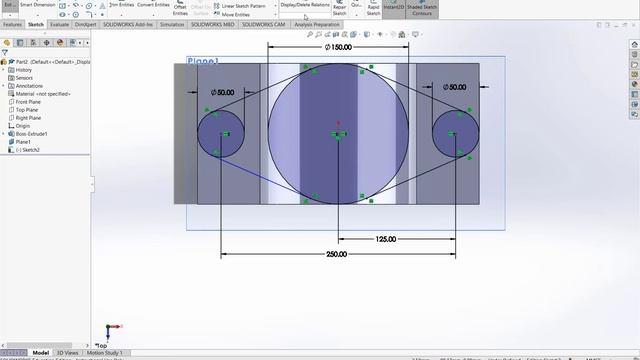Click the Plane1 label in viewport
This screenshot has height=360, width=640.
[x=203, y=61]
